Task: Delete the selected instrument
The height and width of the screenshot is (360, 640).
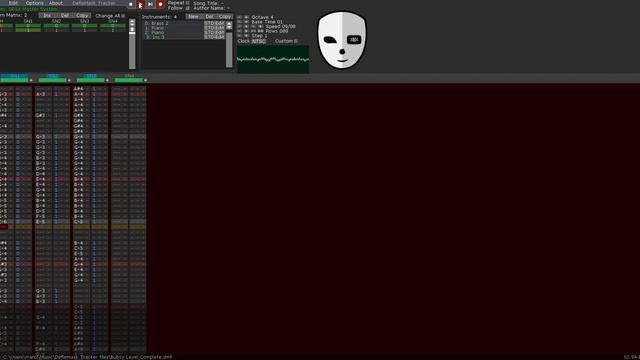Action: 209,17
